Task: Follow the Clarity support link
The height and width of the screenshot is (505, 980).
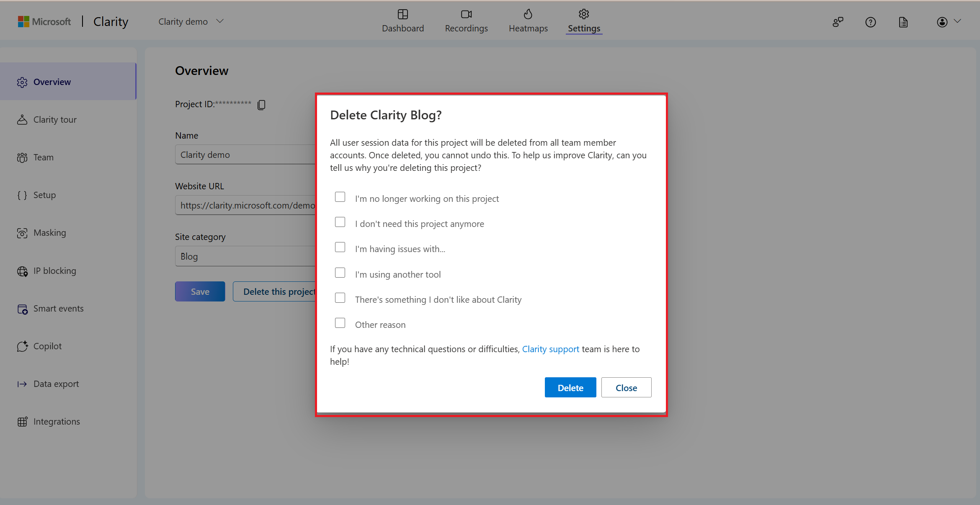Action: pyautogui.click(x=550, y=349)
